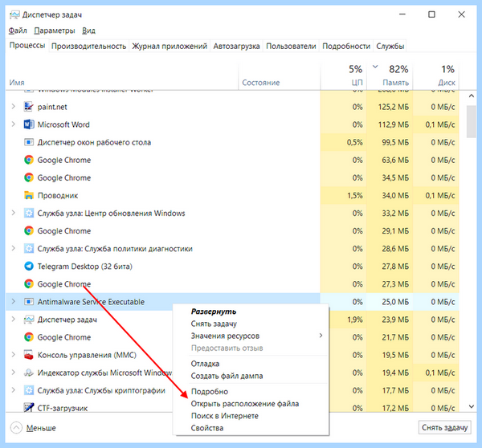
Task: Expand the Antimalware Service Executable row
Action: pos(13,302)
